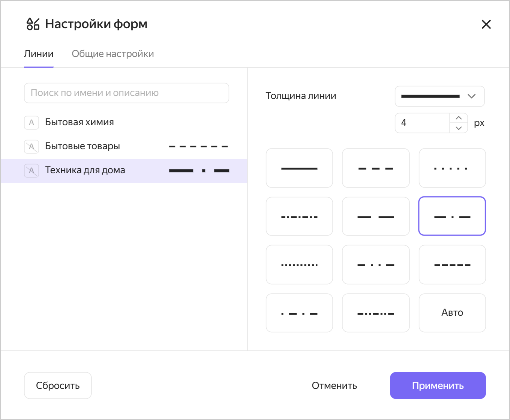510x420 pixels.
Task: Choose the dense dotted line style
Action: pyautogui.click(x=299, y=264)
